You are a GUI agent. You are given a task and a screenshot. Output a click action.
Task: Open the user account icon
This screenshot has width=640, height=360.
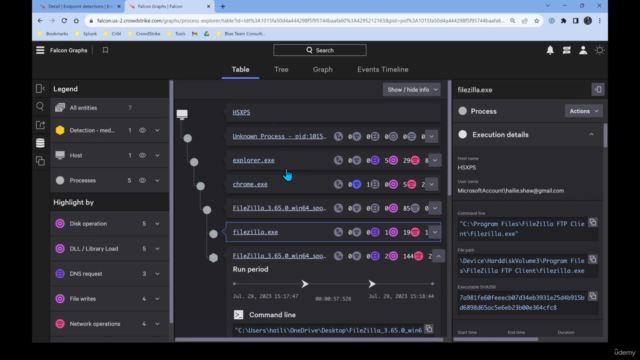point(583,50)
